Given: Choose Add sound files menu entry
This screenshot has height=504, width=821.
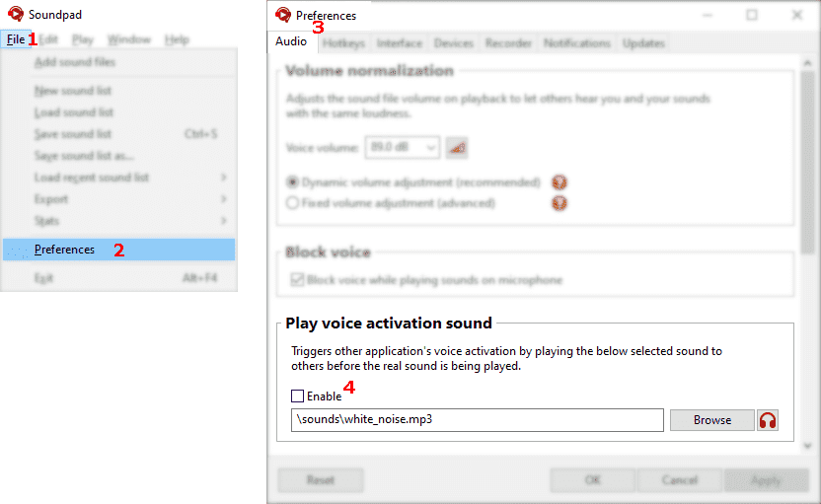Looking at the screenshot, I should [x=119, y=62].
